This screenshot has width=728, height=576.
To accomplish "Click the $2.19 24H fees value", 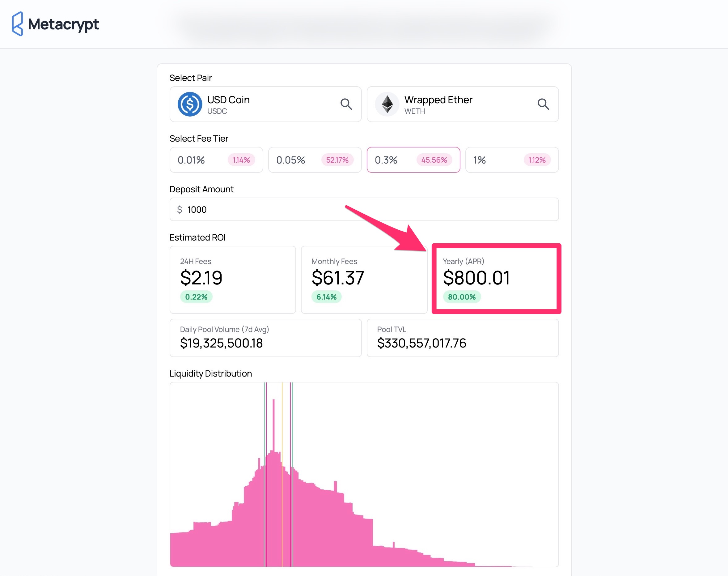I will 201,278.
